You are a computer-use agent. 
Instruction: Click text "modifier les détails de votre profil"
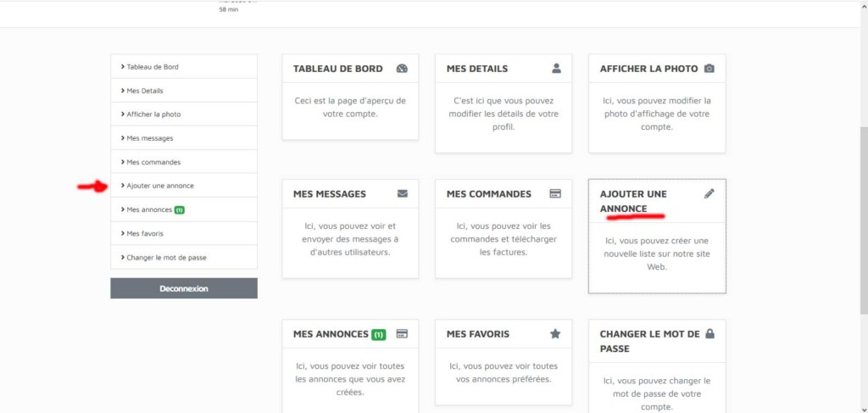pos(504,120)
